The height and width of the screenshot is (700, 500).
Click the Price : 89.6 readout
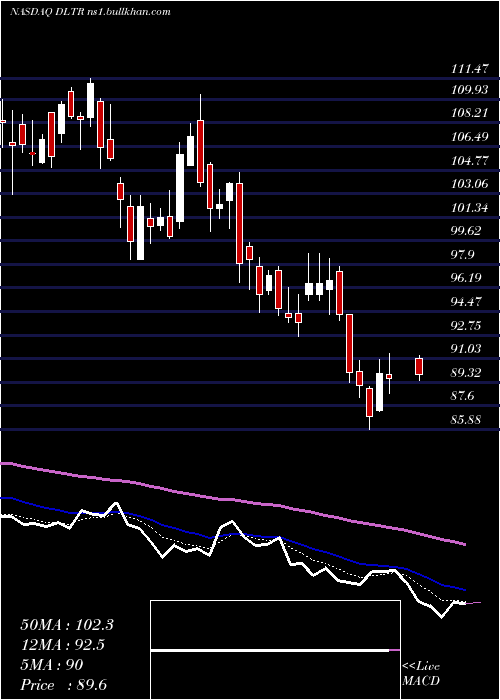click(64, 685)
